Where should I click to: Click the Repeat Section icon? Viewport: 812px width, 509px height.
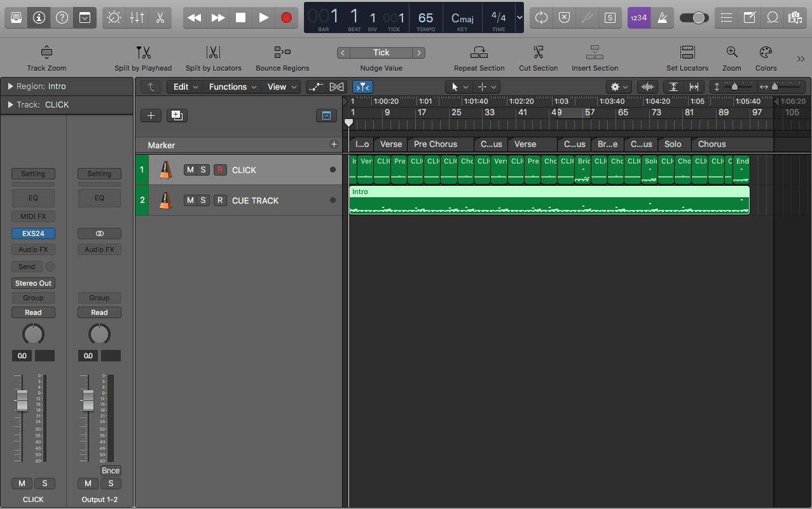tap(479, 53)
